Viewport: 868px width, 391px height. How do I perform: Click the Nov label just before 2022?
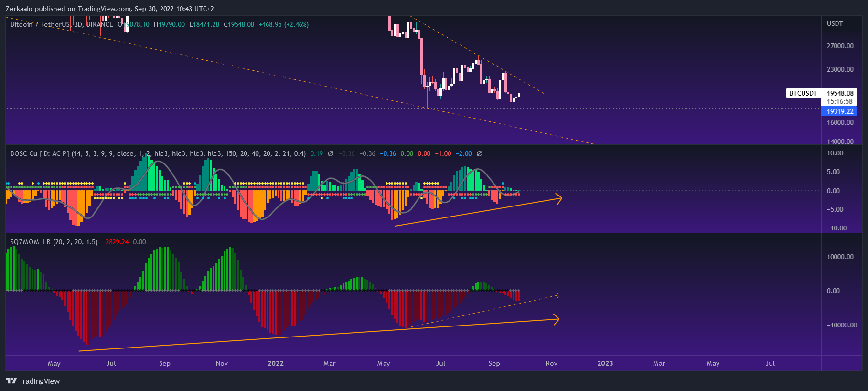222,363
